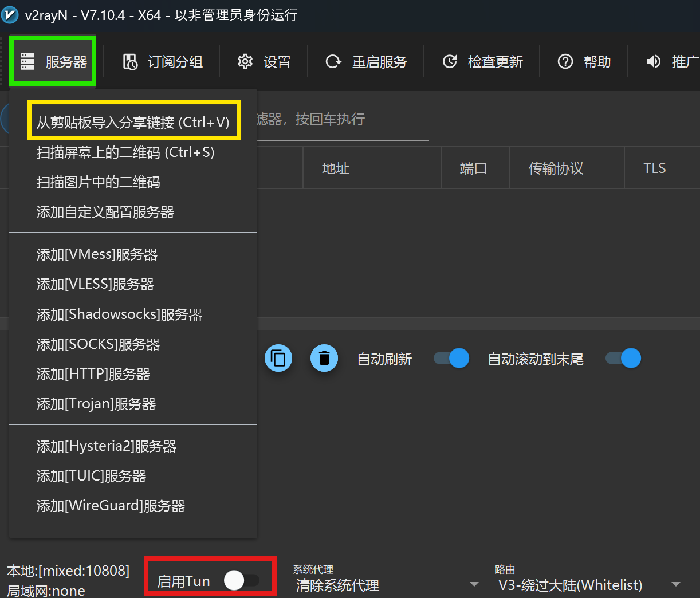Toggle the 自动刷新 switch
This screenshot has height=598, width=700.
(451, 359)
